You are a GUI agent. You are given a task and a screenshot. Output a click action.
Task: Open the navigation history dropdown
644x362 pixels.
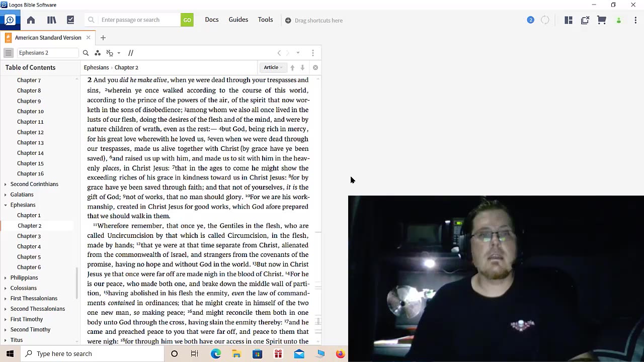point(298,53)
